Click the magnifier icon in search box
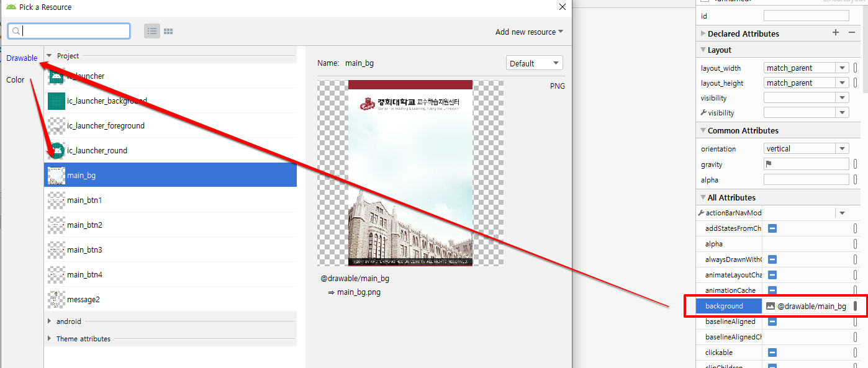Screen dimensions: 868x368 pos(17,31)
